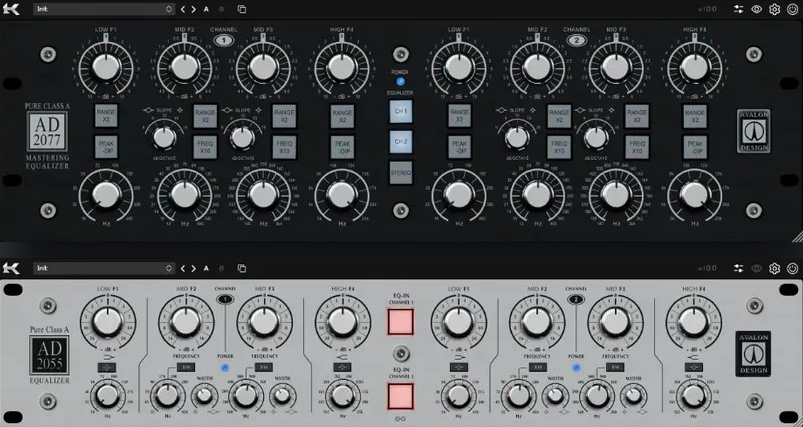Open settings gear in AD 2077 toolbar
The height and width of the screenshot is (427, 803).
pyautogui.click(x=774, y=9)
